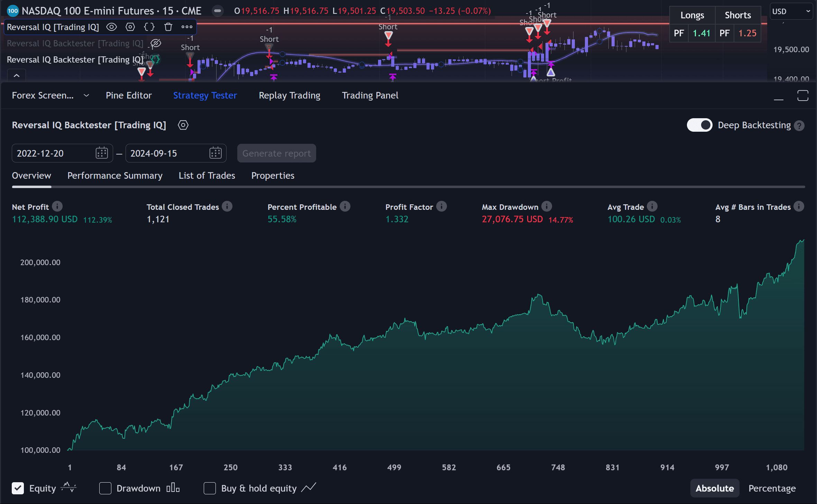The width and height of the screenshot is (817, 504).
Task: Select Absolute scale mode
Action: [715, 488]
